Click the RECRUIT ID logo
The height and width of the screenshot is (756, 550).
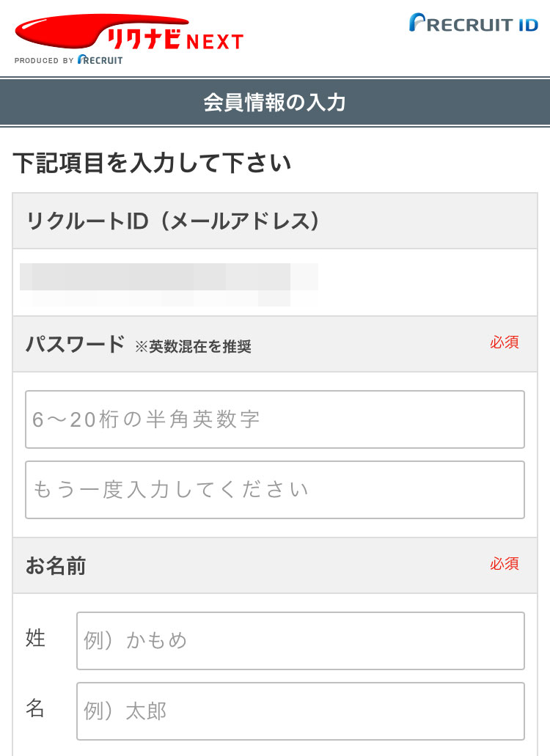click(x=473, y=23)
